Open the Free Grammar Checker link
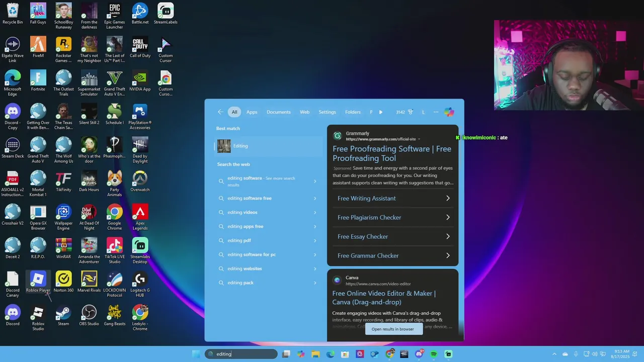 tap(393, 256)
